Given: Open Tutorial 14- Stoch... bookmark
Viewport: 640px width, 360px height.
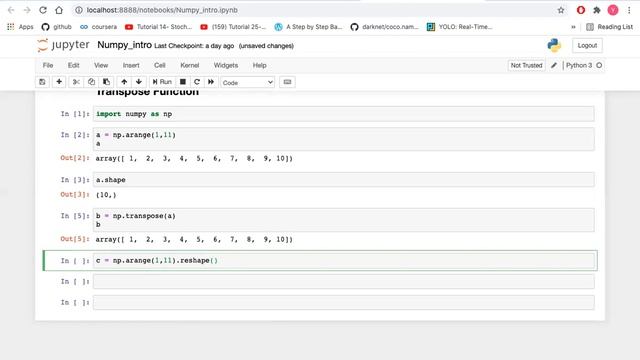Looking at the screenshot, I should tap(158, 27).
